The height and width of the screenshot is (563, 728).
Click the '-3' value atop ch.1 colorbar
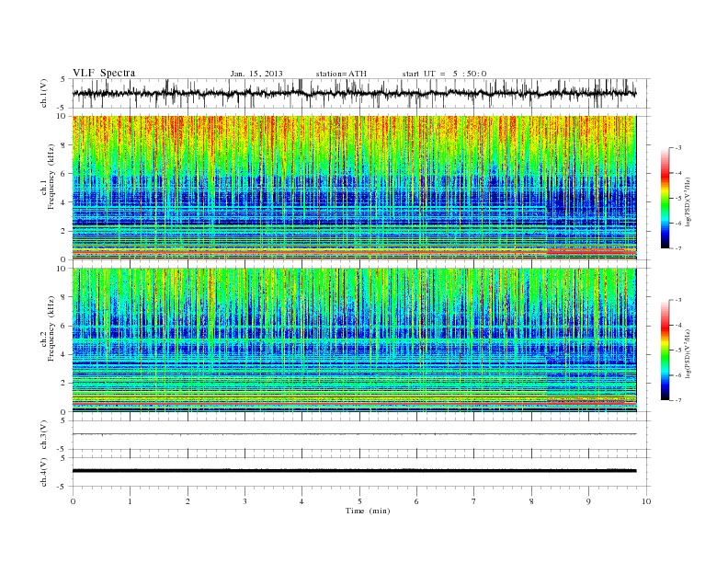pos(677,148)
